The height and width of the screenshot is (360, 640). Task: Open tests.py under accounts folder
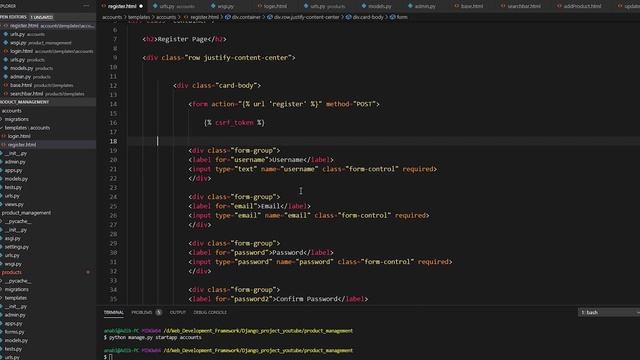pyautogui.click(x=48, y=187)
